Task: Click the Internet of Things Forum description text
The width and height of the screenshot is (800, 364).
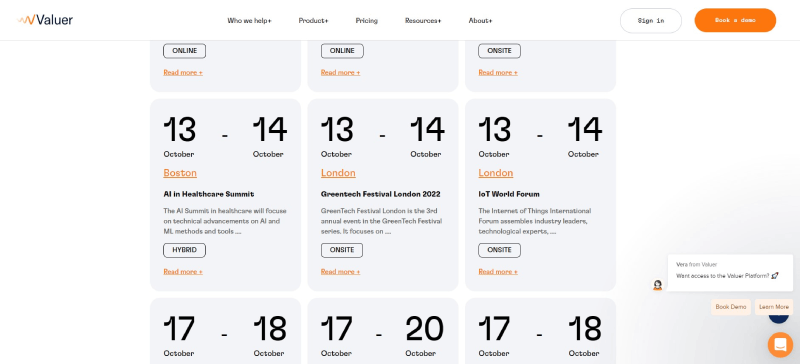Action: (x=535, y=221)
